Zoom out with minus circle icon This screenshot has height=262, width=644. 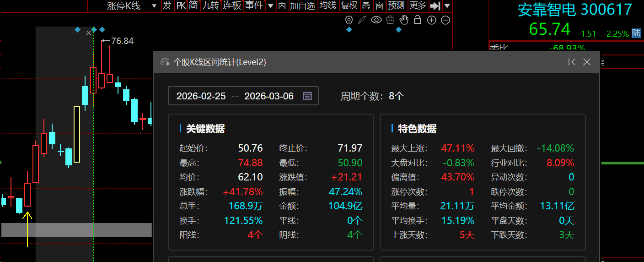click(x=445, y=20)
